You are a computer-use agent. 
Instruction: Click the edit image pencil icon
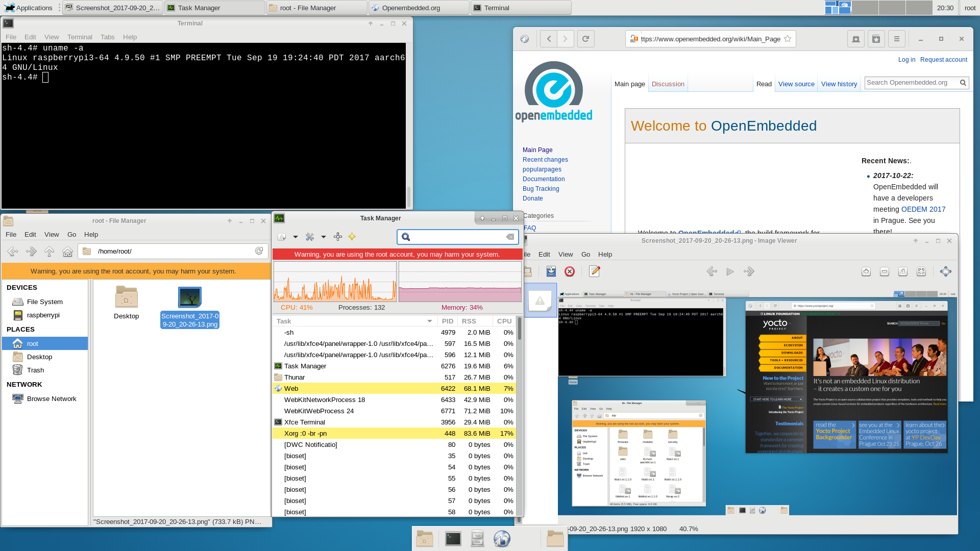tap(595, 271)
